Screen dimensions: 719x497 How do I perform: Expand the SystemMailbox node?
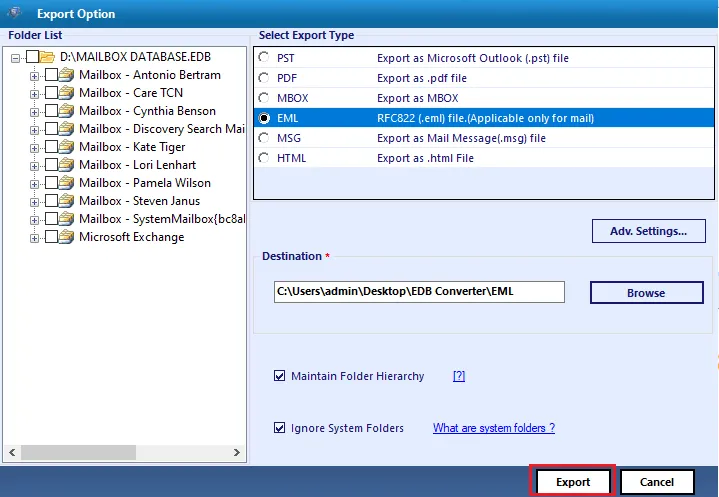coord(34,220)
